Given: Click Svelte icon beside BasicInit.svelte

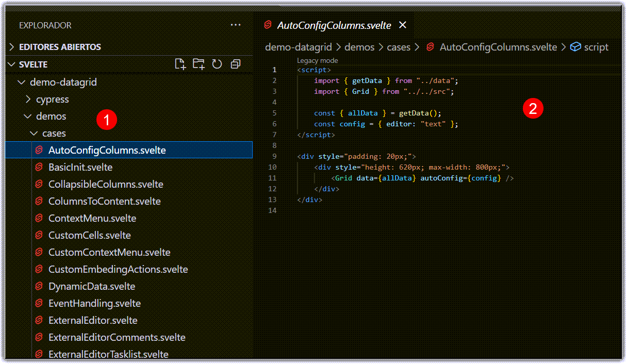Looking at the screenshot, I should pyautogui.click(x=38, y=167).
